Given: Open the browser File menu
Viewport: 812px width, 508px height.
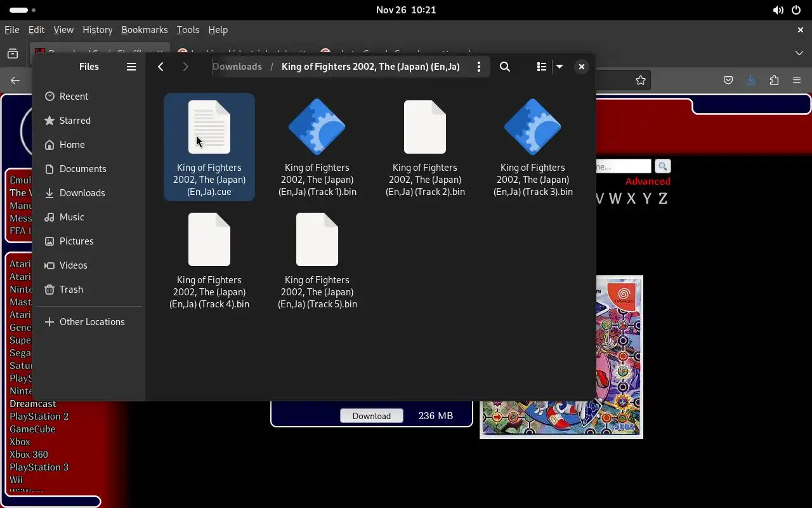Looking at the screenshot, I should [11, 30].
